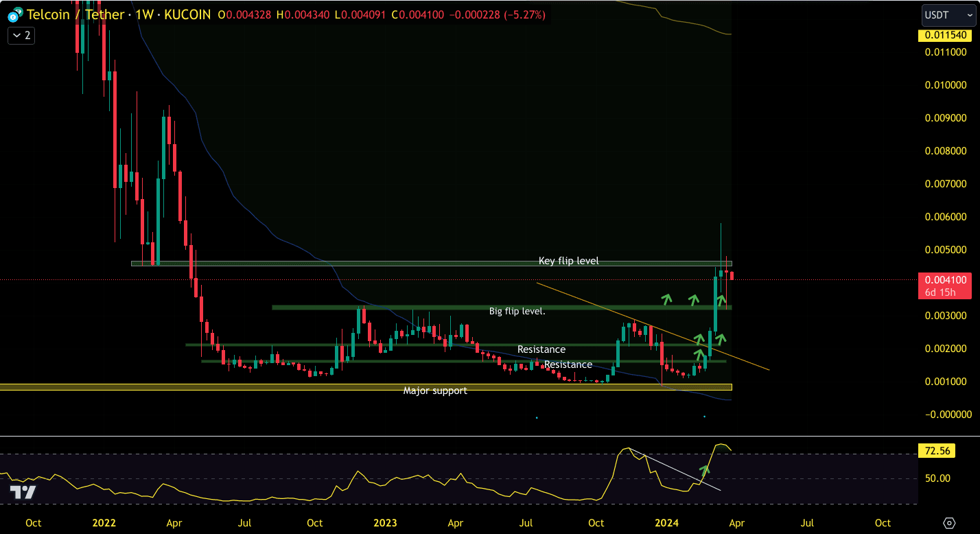Screen dimensions: 980x534
Task: Select the upper 'Resistance' label text
Action: click(x=541, y=349)
